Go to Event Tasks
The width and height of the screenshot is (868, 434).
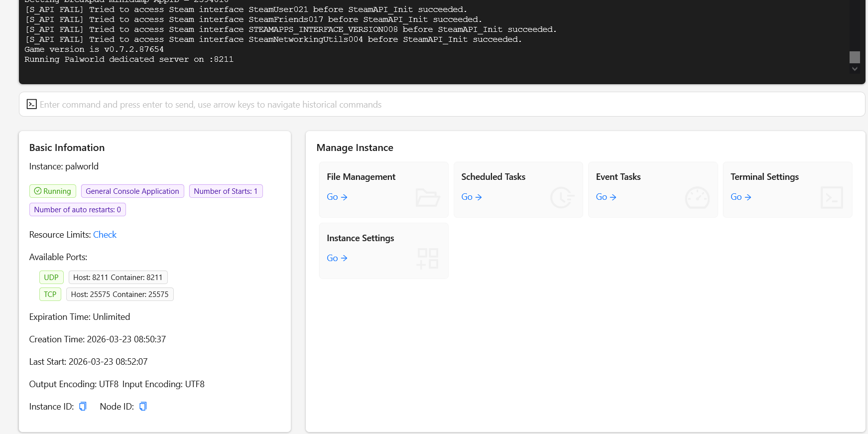[606, 197]
